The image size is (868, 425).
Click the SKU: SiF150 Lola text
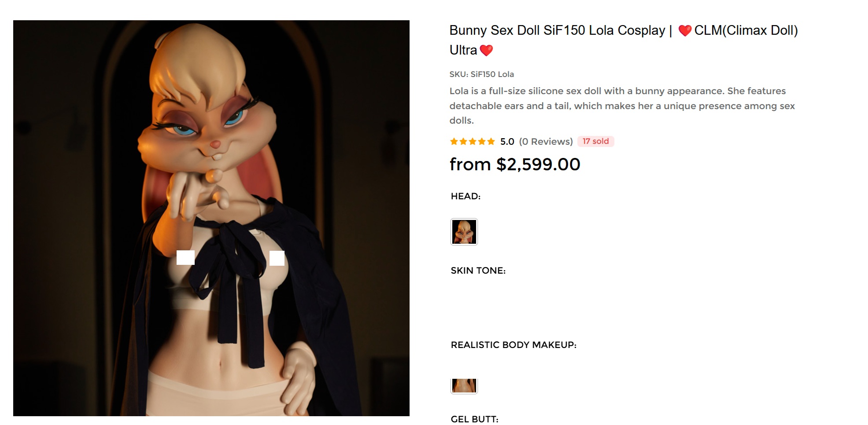tap(482, 74)
